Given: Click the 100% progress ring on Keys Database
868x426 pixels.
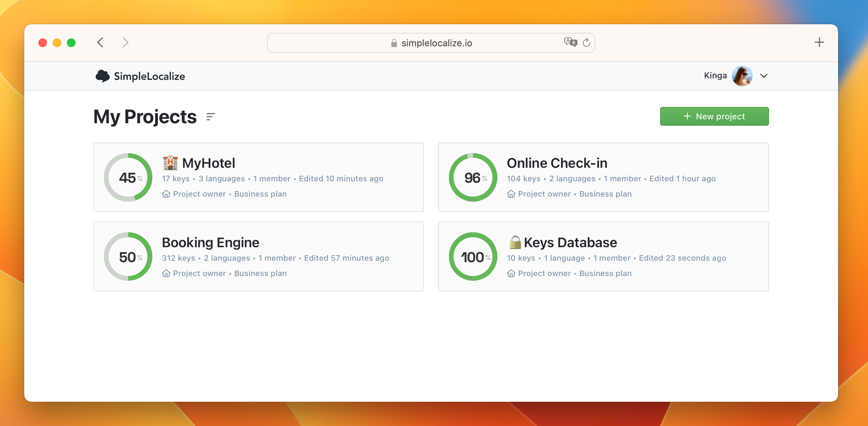Looking at the screenshot, I should tap(473, 256).
